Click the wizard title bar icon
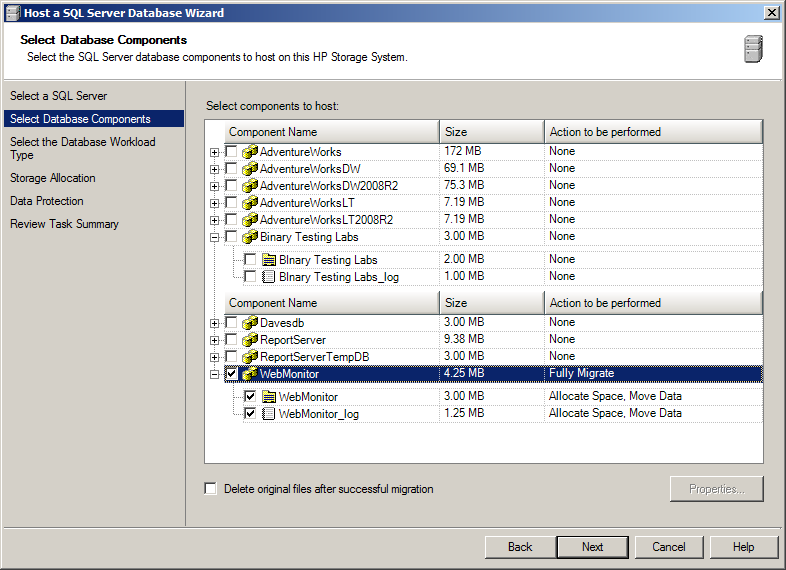 click(x=12, y=13)
